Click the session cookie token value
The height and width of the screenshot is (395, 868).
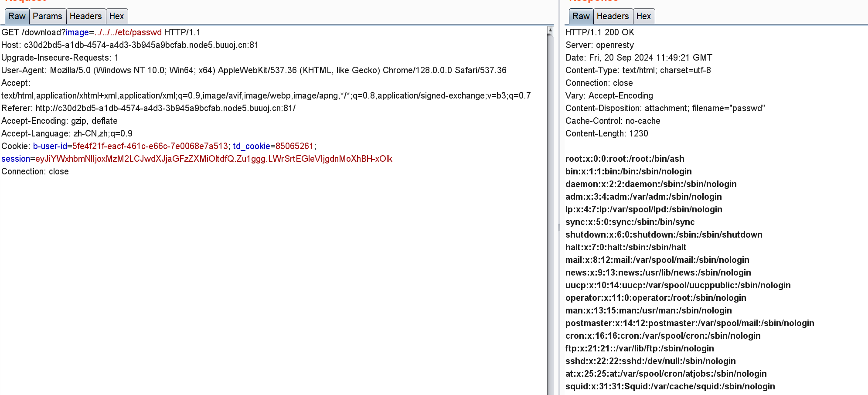point(214,159)
